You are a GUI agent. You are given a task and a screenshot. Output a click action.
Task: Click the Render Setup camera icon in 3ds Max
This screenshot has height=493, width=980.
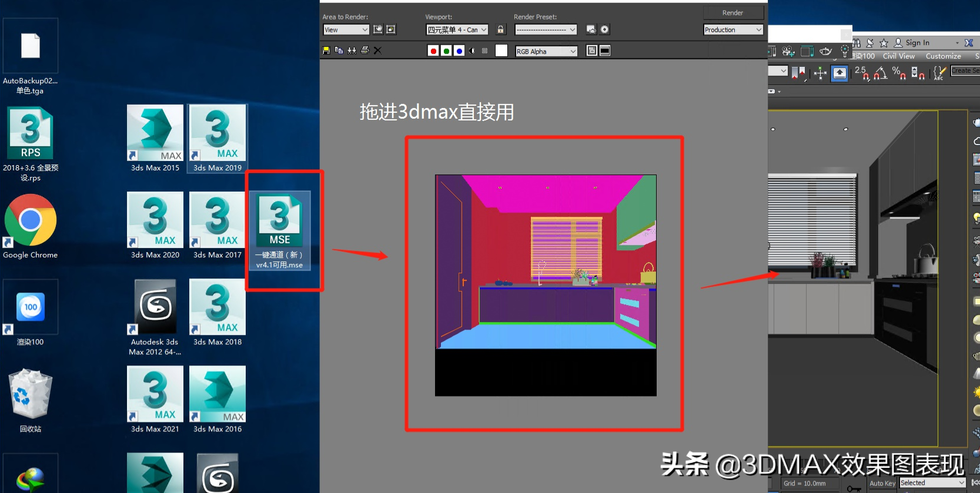[788, 52]
